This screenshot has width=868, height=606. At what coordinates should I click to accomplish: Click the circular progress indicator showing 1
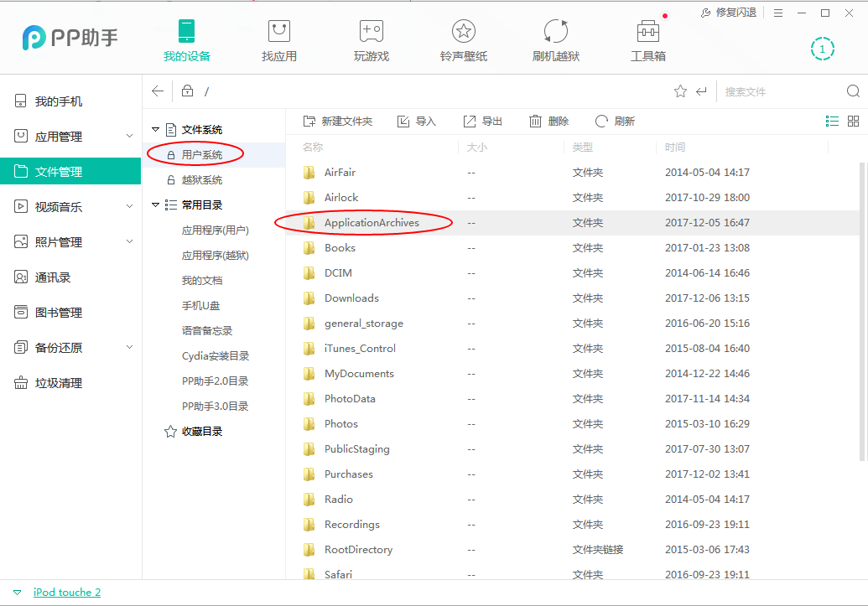click(x=823, y=49)
